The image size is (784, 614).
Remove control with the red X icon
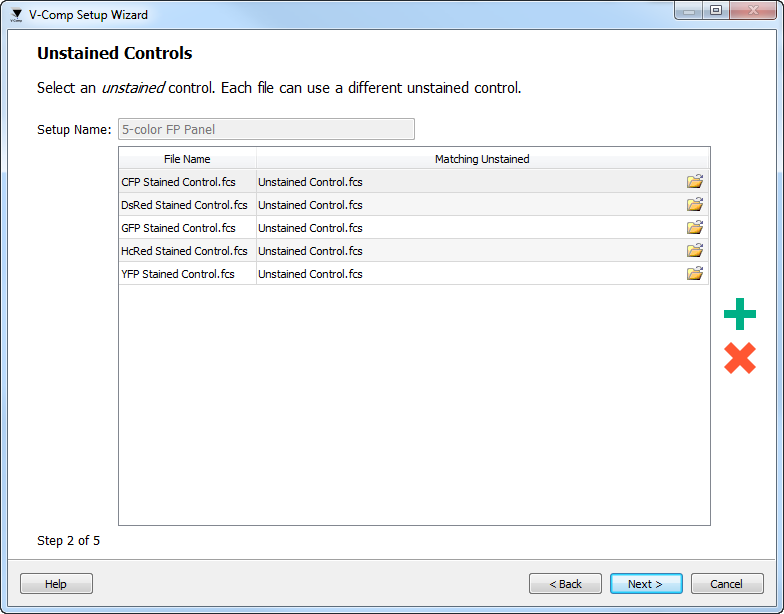point(739,358)
